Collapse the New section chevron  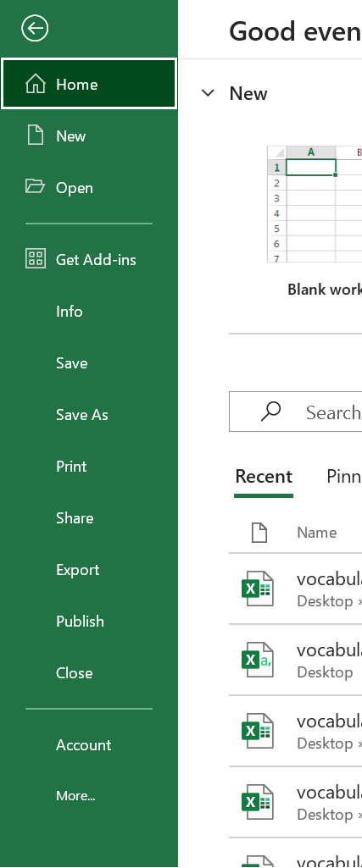coord(208,93)
